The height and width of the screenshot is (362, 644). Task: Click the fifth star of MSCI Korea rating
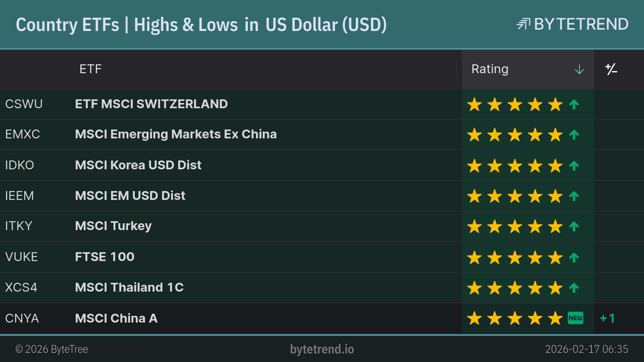tap(555, 166)
